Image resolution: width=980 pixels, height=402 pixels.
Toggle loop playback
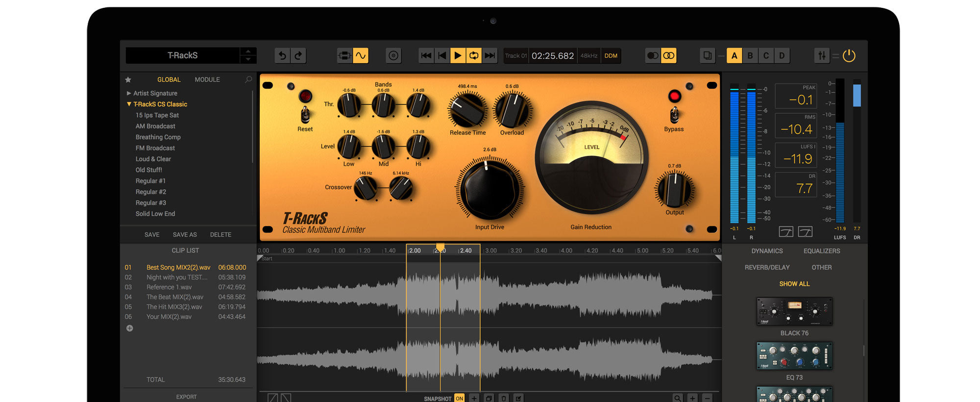tap(474, 55)
